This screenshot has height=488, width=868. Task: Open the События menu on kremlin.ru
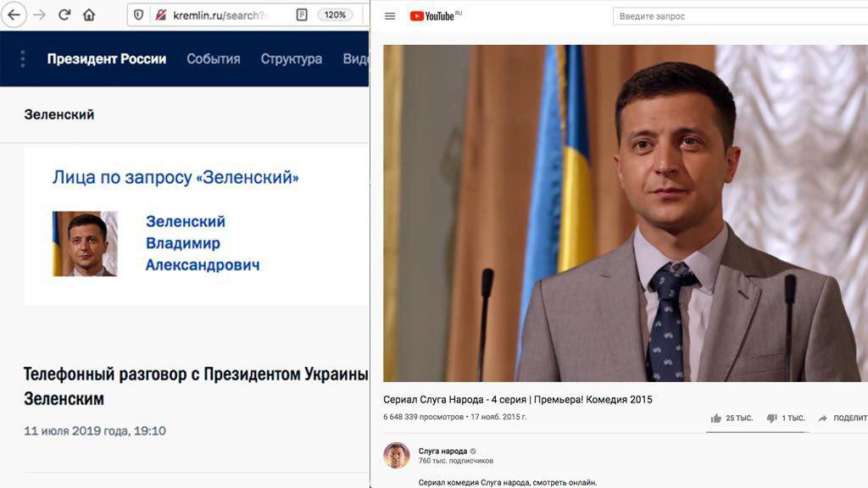212,59
